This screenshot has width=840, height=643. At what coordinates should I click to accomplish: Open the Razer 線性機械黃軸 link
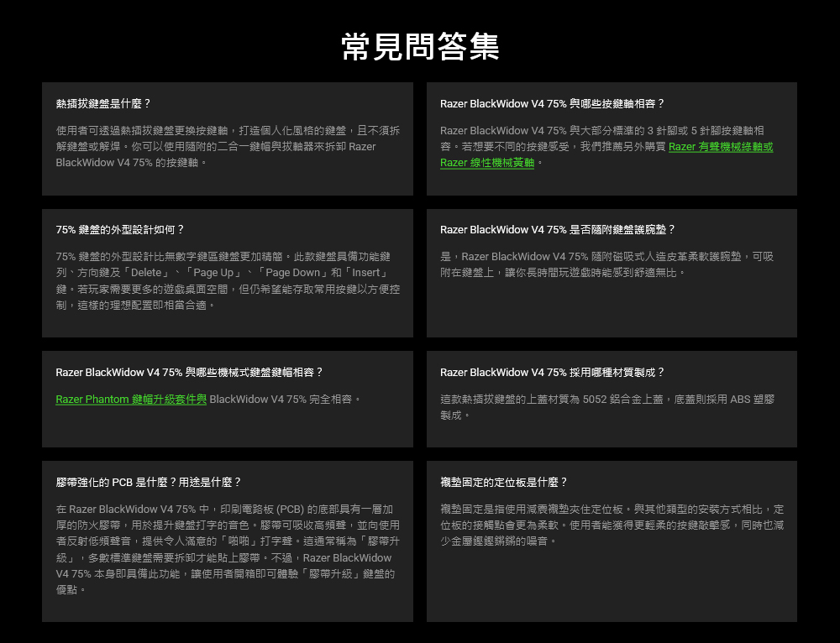pyautogui.click(x=487, y=163)
